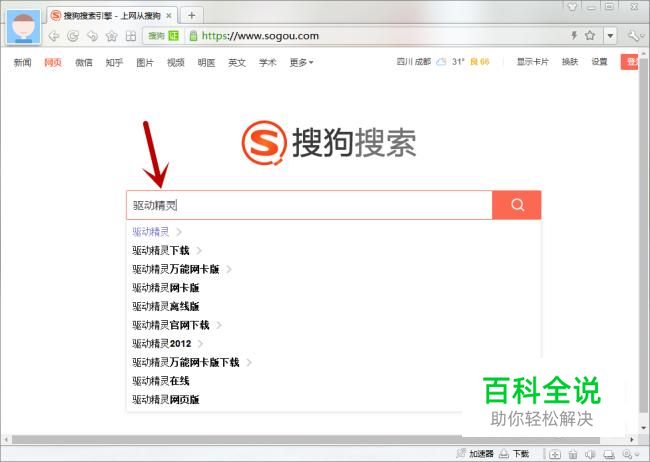
Task: Open the home page icon
Action: 112,36
